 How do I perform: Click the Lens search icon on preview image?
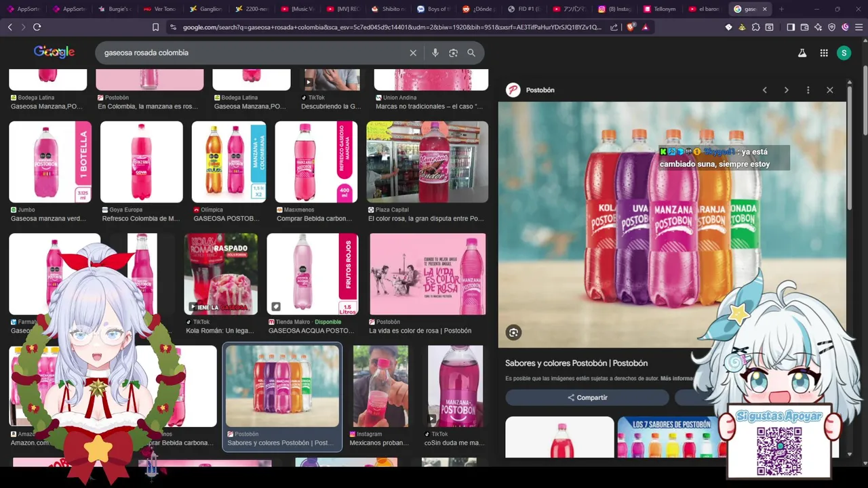click(513, 332)
